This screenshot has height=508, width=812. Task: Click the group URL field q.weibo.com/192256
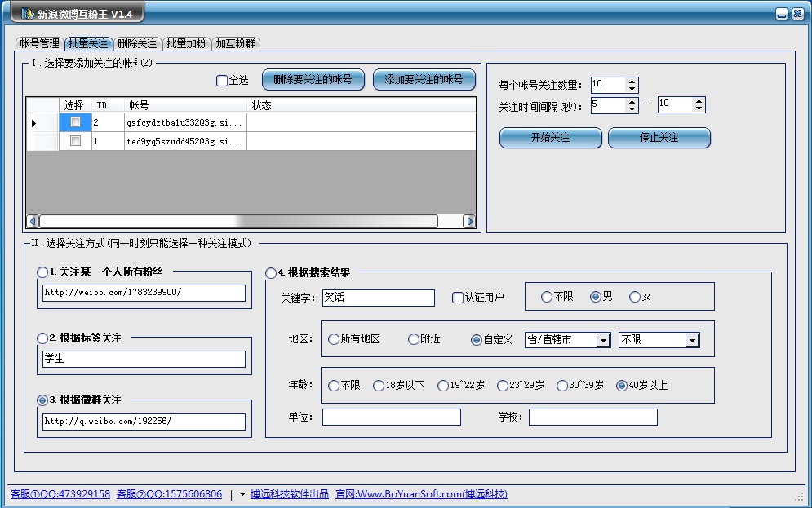point(144,422)
